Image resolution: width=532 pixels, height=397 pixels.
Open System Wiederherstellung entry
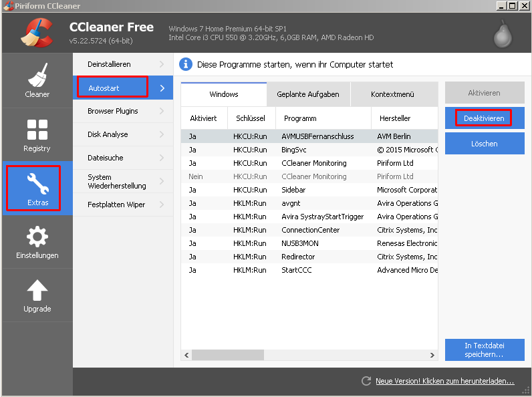point(123,181)
